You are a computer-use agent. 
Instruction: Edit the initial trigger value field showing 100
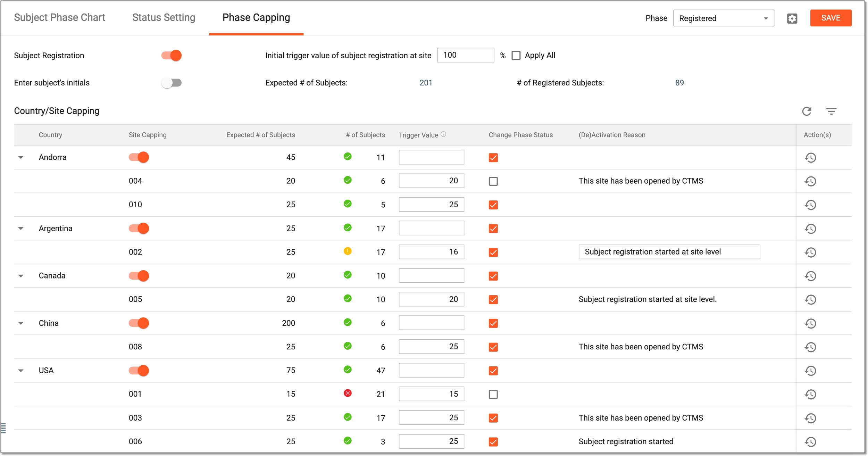pyautogui.click(x=465, y=55)
